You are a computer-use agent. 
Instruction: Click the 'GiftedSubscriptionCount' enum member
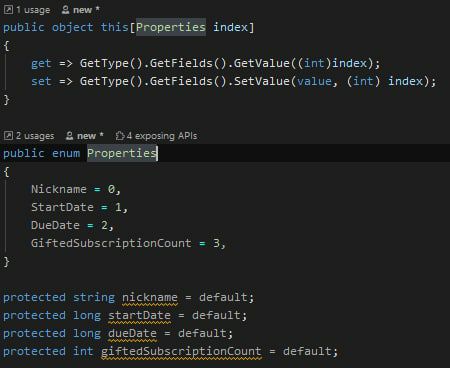point(111,243)
